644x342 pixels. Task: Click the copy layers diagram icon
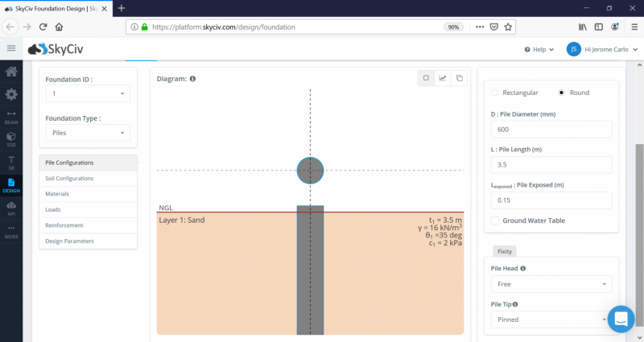459,78
